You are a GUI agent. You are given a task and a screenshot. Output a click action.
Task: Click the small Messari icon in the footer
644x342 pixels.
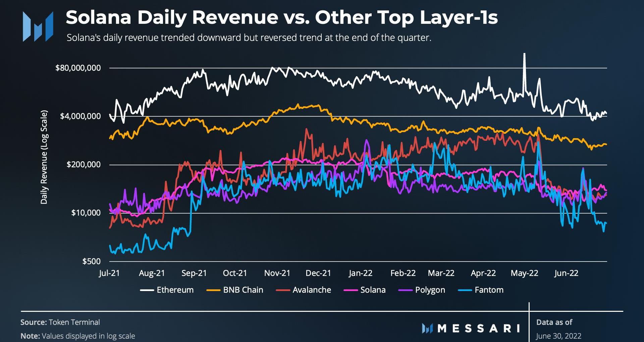point(427,328)
